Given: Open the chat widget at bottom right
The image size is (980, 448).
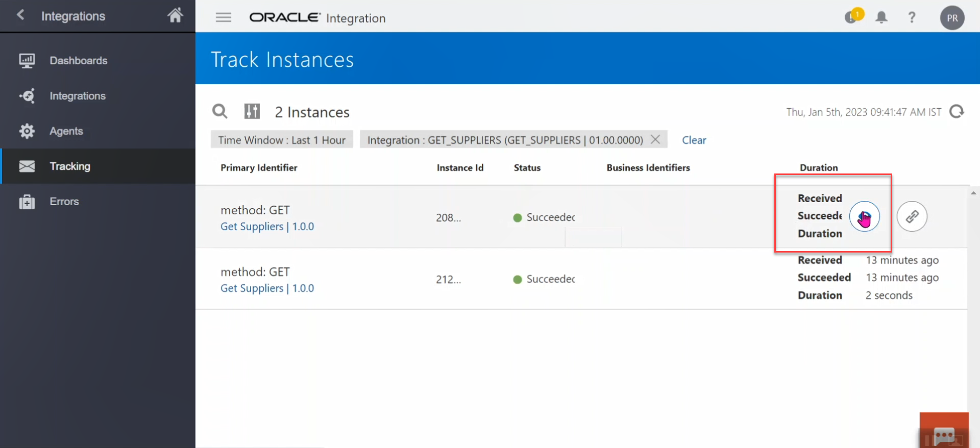Looking at the screenshot, I should click(944, 434).
